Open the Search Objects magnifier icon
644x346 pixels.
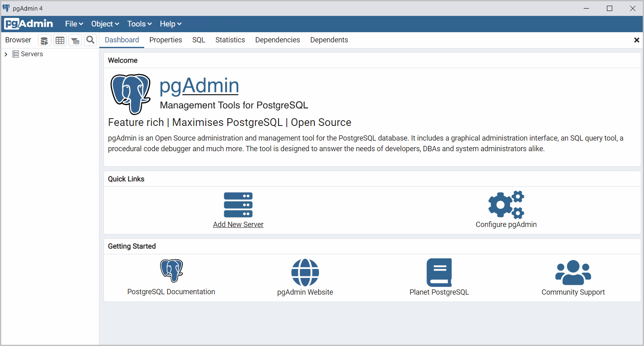tap(90, 40)
